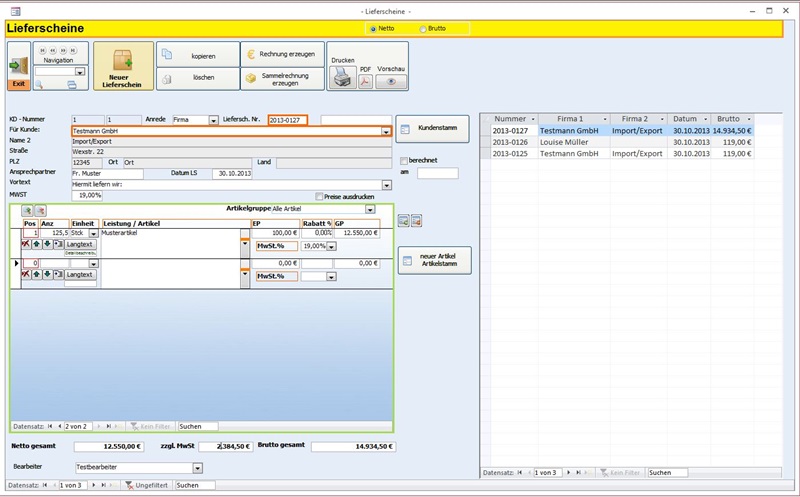
Task: Go to previous record in Navigation box
Action: pos(53,51)
